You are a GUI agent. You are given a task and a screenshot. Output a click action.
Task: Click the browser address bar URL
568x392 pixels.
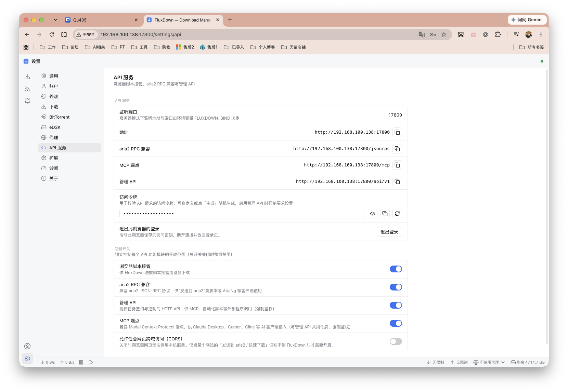click(x=141, y=35)
